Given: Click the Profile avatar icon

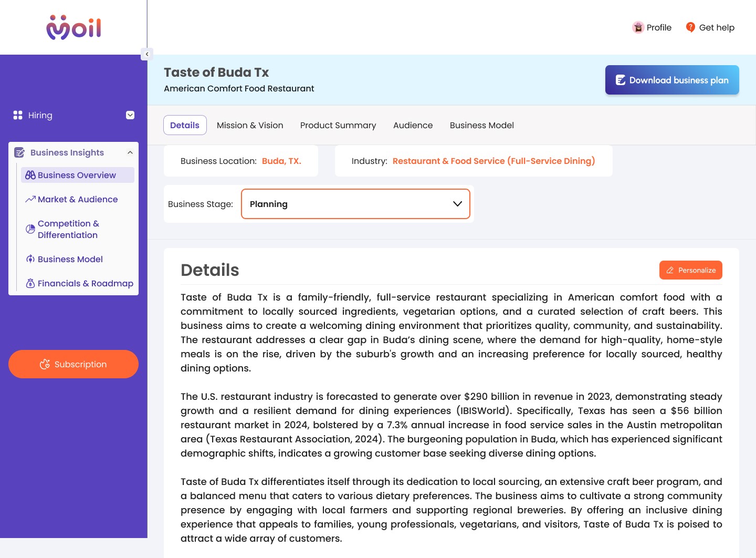Looking at the screenshot, I should tap(638, 27).
